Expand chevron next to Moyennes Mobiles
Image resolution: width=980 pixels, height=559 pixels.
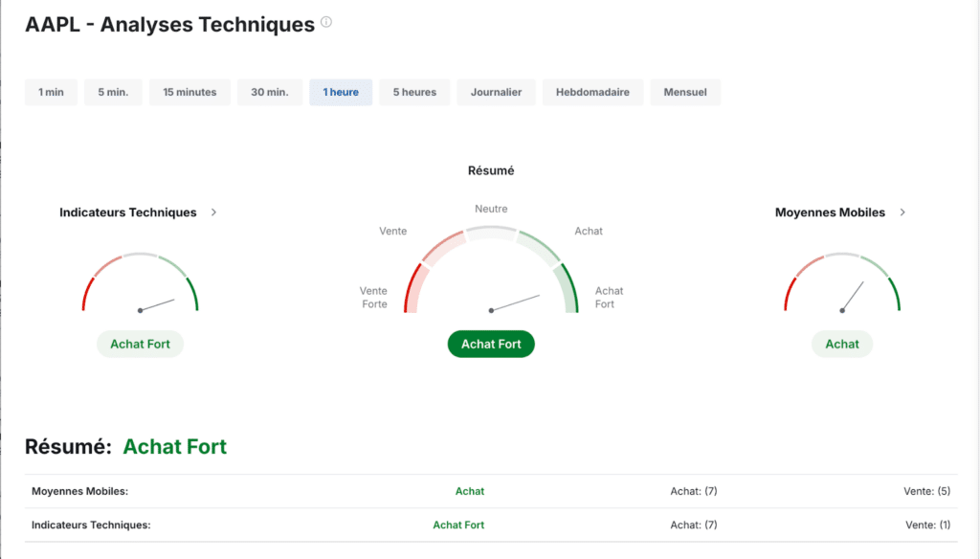coord(902,212)
